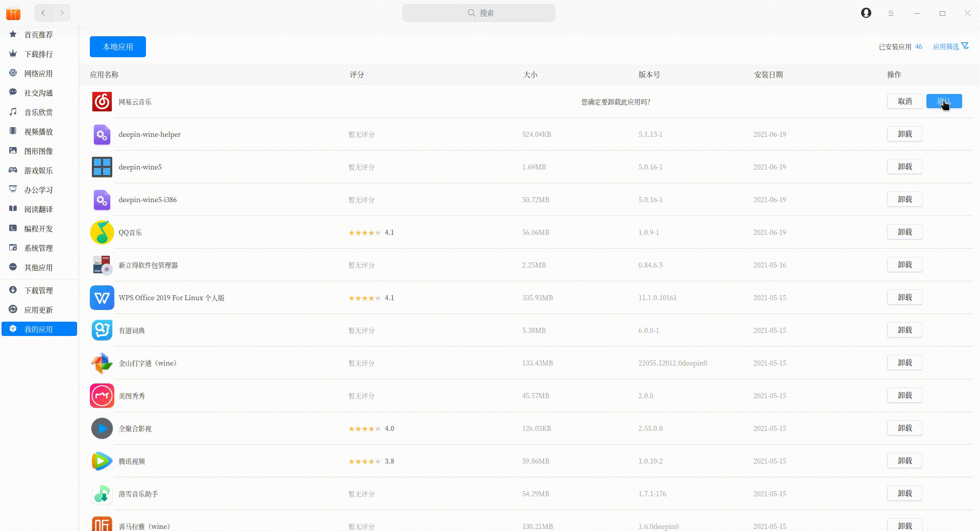Open 下载管理 in the sidebar
The height and width of the screenshot is (531, 980).
(x=39, y=291)
